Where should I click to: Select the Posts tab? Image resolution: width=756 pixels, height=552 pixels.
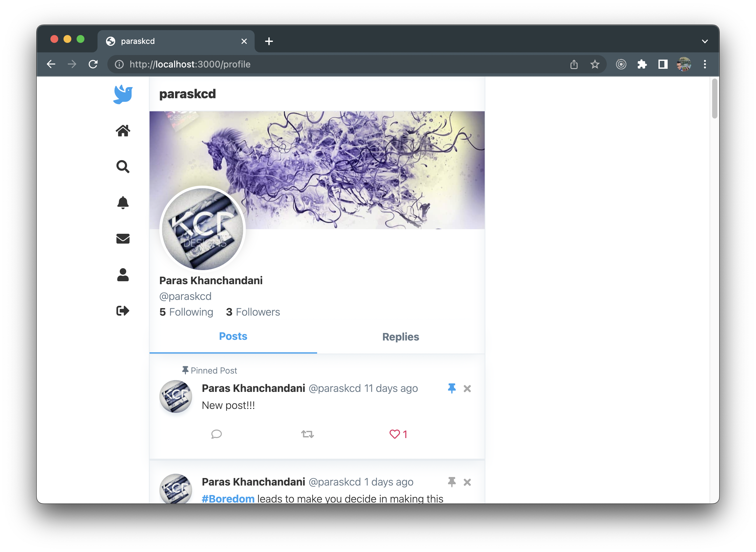[233, 336]
